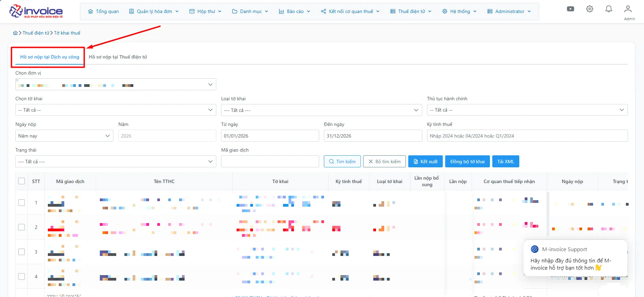
Task: Open the Admin user profile icon
Action: pyautogui.click(x=628, y=9)
